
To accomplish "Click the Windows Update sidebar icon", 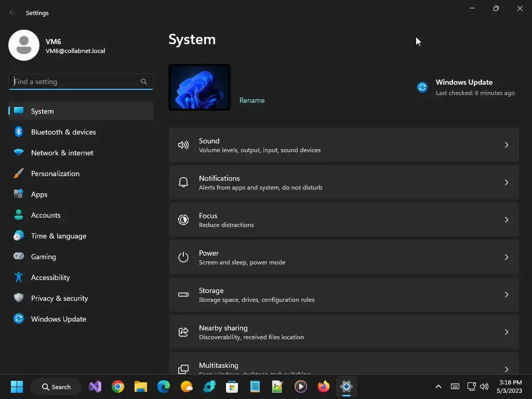I will coord(19,318).
